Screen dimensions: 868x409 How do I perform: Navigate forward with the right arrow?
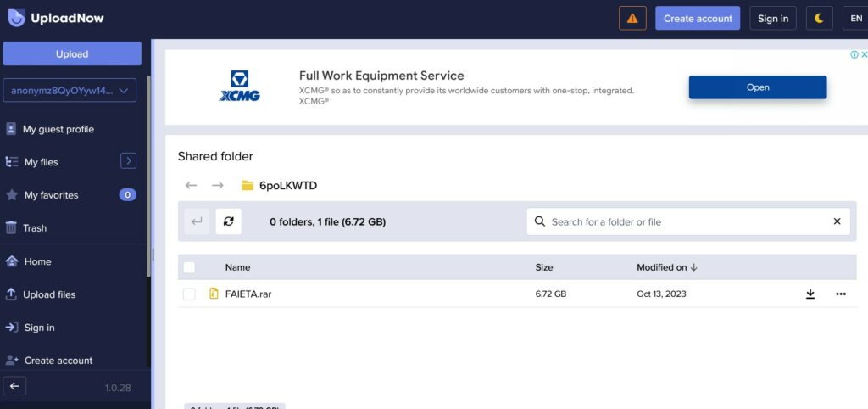point(218,186)
